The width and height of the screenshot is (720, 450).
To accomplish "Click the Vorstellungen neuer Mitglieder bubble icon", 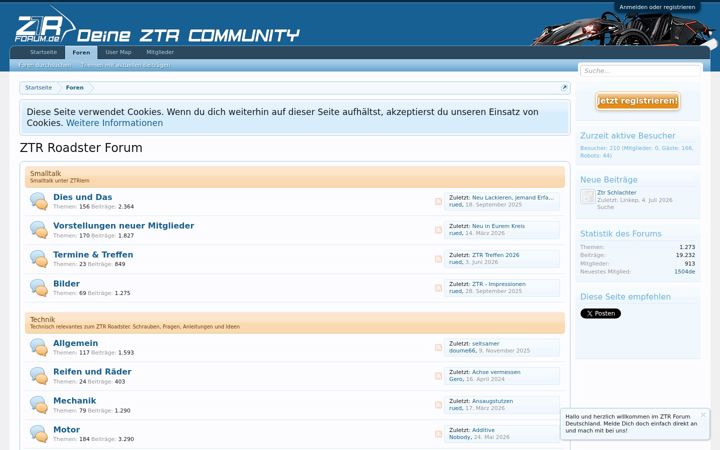I will pyautogui.click(x=39, y=230).
